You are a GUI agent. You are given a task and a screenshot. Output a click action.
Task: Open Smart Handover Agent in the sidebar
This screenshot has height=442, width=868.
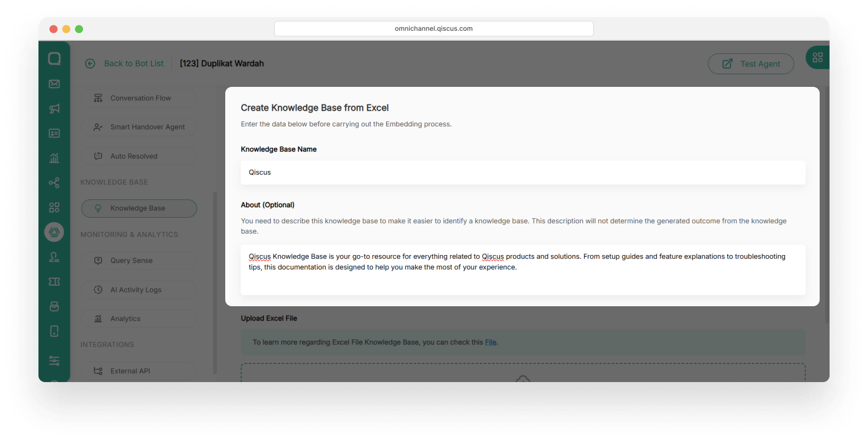pyautogui.click(x=139, y=127)
